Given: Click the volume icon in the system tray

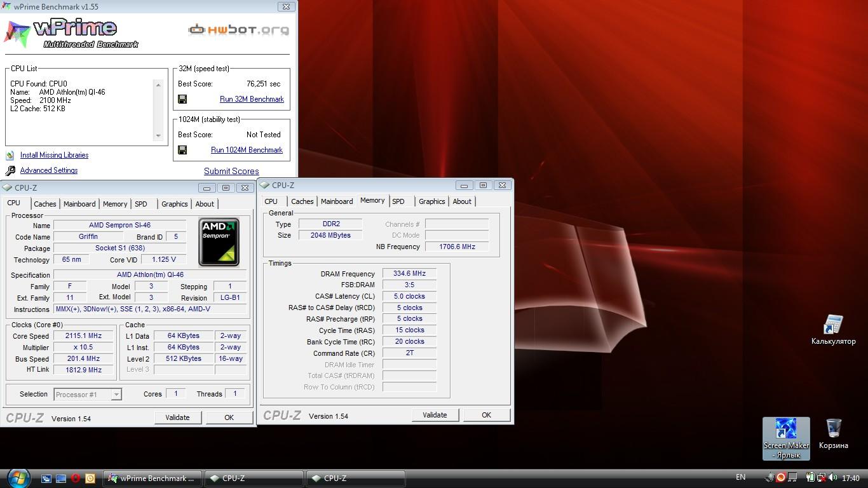Looking at the screenshot, I should tap(832, 477).
